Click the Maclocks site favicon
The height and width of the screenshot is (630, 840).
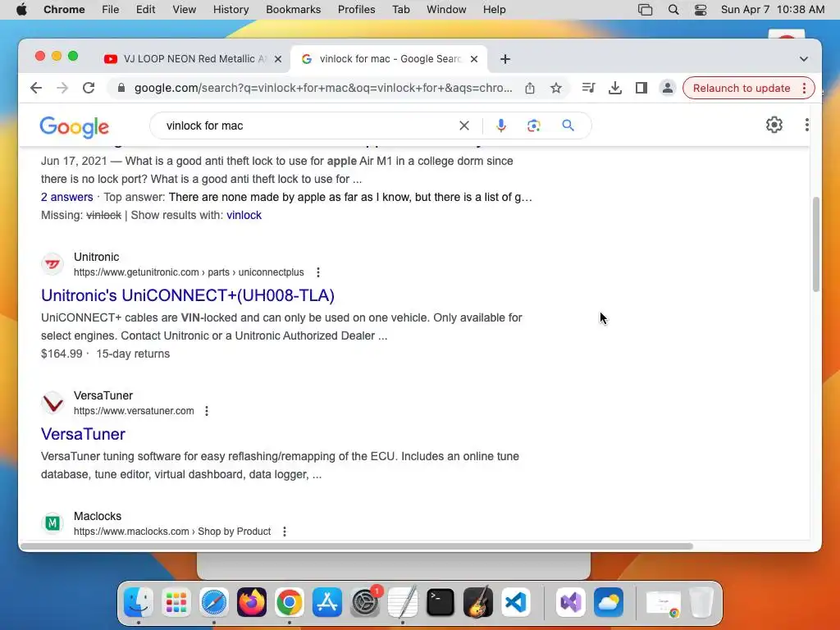point(52,523)
